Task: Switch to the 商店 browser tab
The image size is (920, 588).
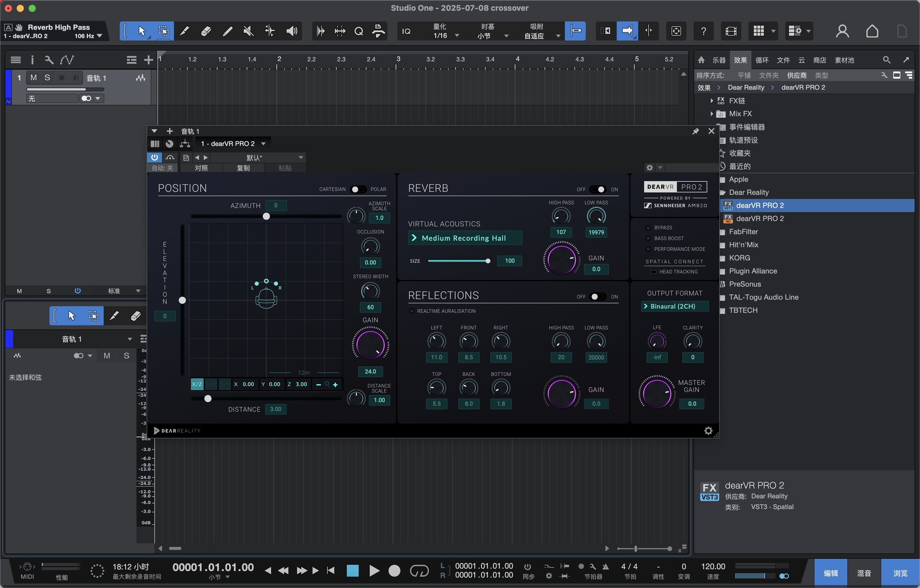Action: coord(819,60)
